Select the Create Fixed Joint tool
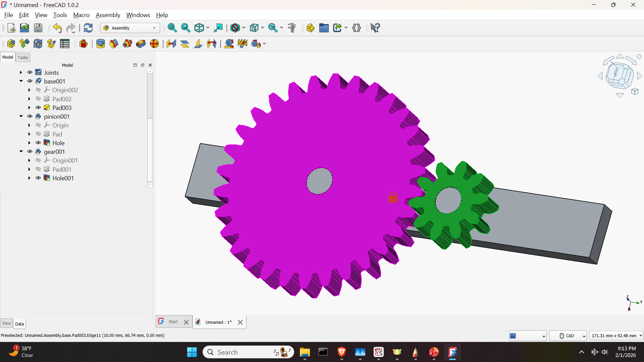 coord(100,44)
